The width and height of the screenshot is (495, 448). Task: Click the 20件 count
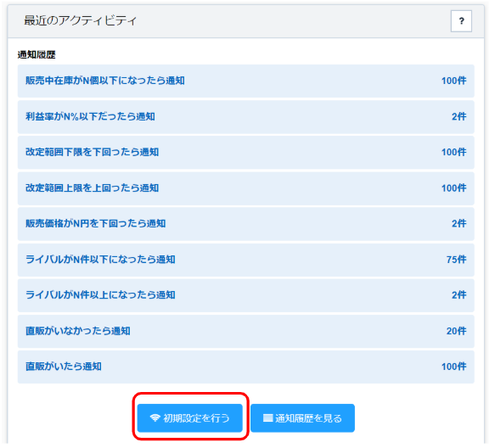pyautogui.click(x=456, y=331)
